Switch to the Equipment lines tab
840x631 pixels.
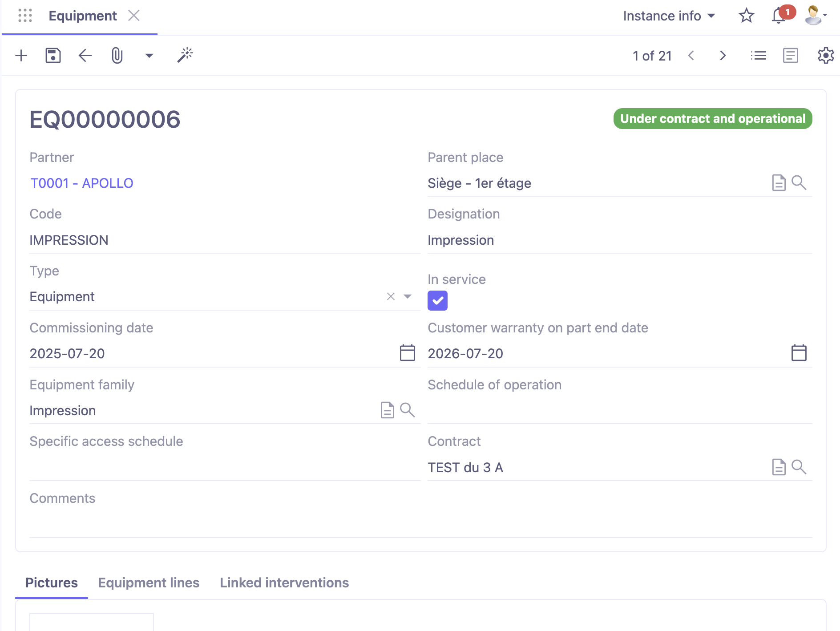tap(149, 582)
